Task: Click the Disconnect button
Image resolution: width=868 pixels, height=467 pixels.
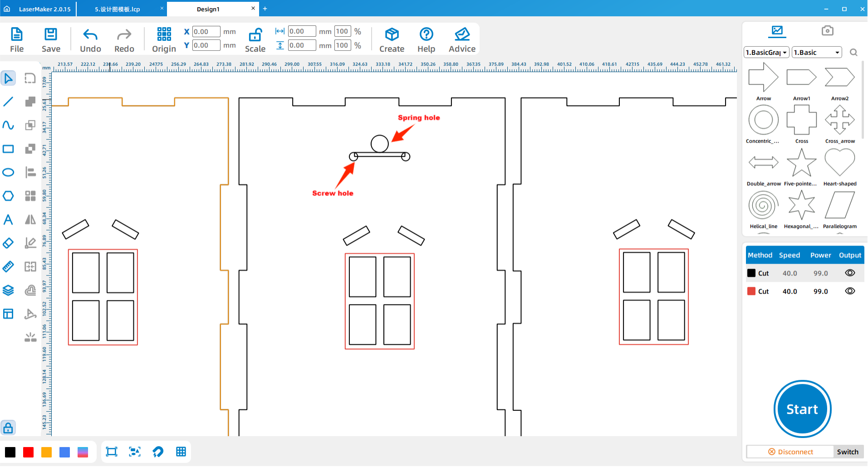Action: tap(790, 452)
